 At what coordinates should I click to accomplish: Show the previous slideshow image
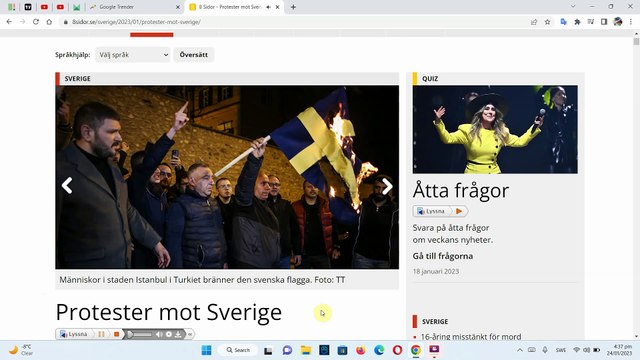click(x=67, y=186)
